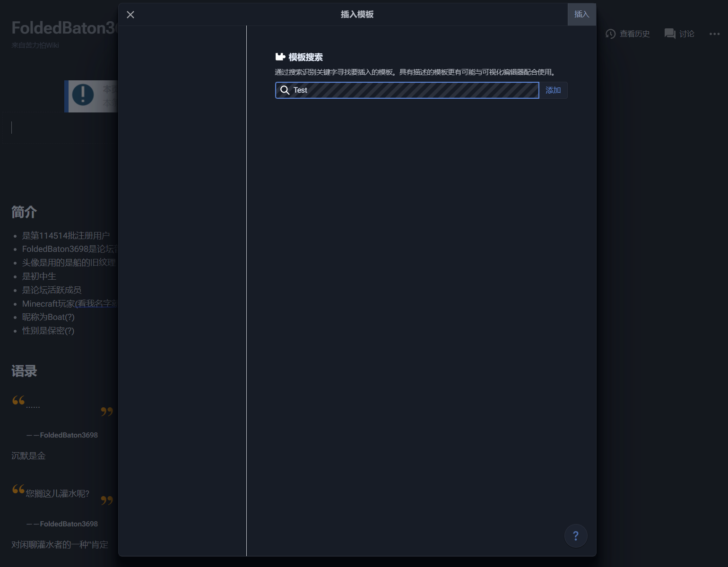Click the list item 昵称为Boat(?)
This screenshot has width=728, height=567.
point(48,317)
